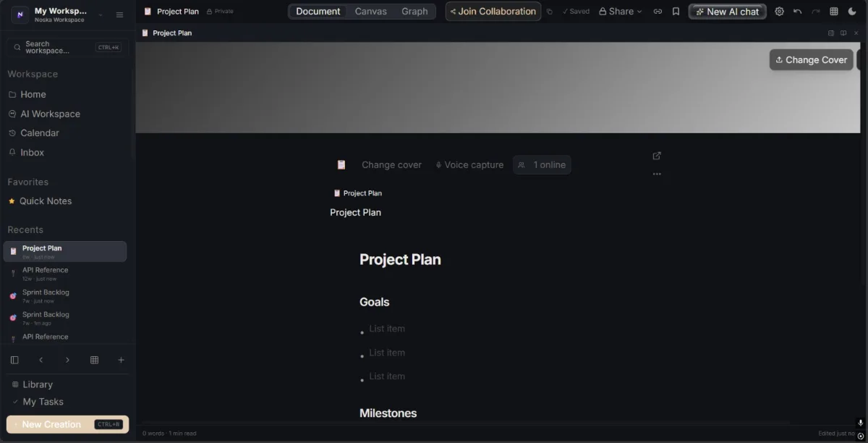Open the three-dot more options menu
868x443 pixels.
click(657, 174)
